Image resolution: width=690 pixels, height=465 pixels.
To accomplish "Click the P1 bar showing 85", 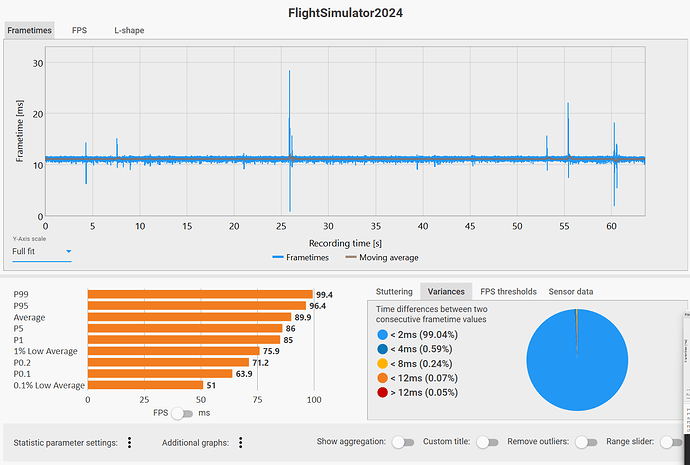I will point(184,340).
